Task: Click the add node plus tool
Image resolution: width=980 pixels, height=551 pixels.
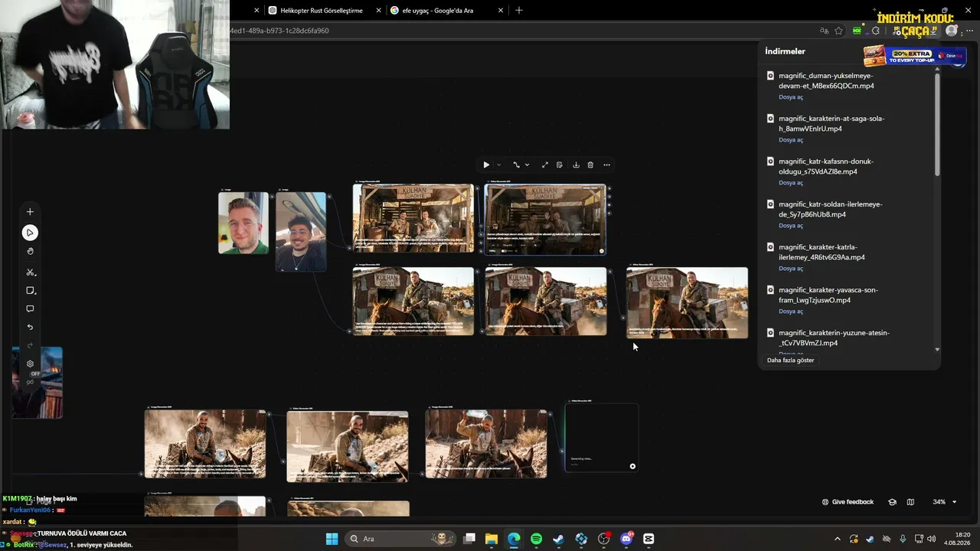Action: [x=30, y=212]
